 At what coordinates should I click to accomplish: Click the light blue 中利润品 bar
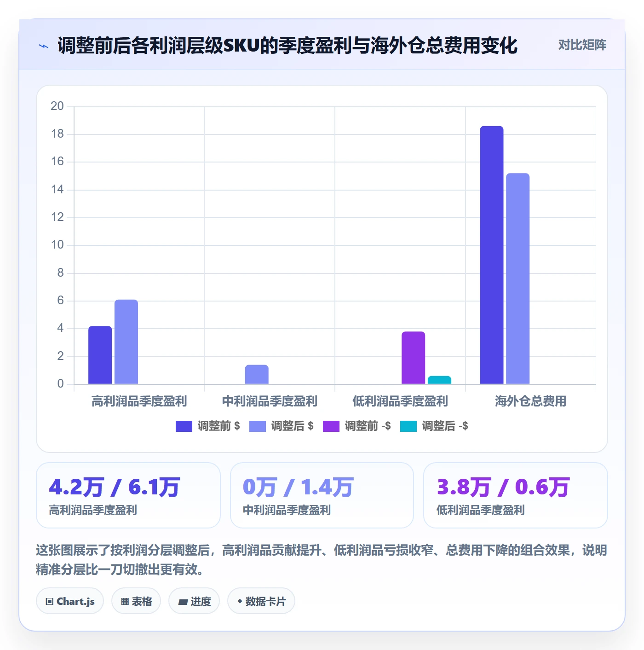[x=257, y=374]
